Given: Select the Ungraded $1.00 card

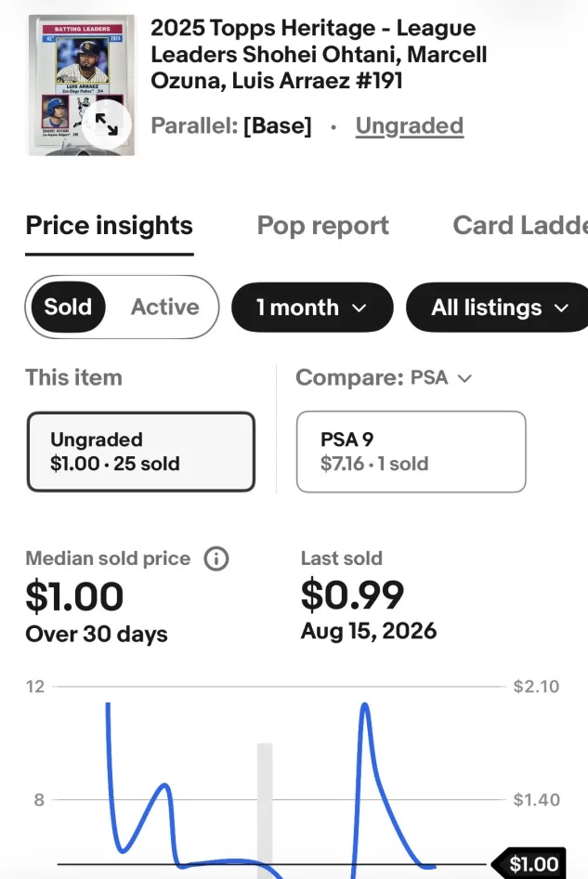Looking at the screenshot, I should 140,452.
